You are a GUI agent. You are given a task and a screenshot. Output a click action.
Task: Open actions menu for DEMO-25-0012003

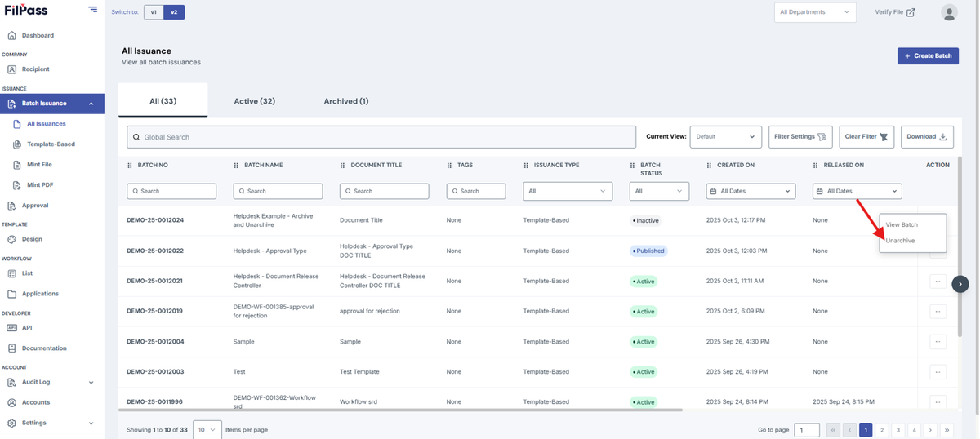[x=938, y=371]
